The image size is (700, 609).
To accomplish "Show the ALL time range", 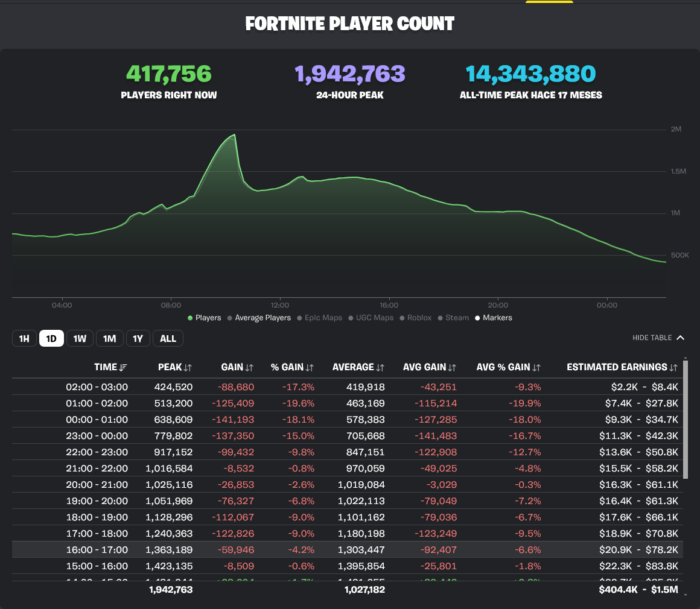I will click(x=168, y=339).
